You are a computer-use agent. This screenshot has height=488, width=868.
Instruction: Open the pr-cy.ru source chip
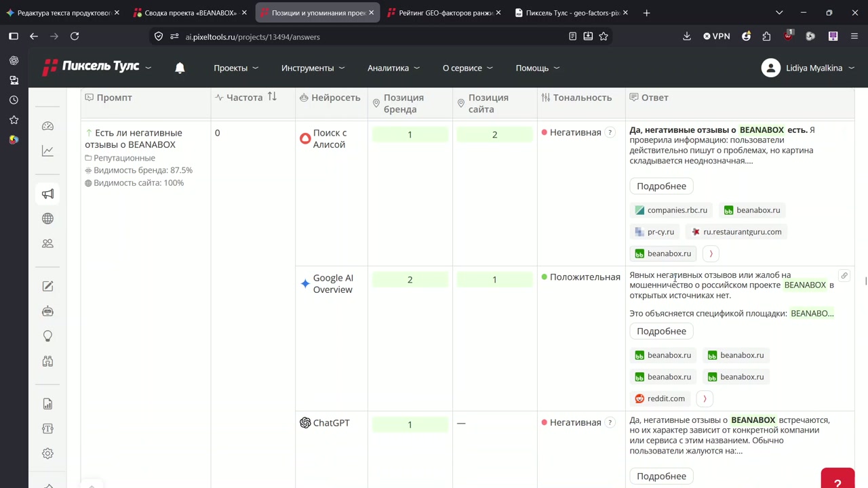coord(654,232)
